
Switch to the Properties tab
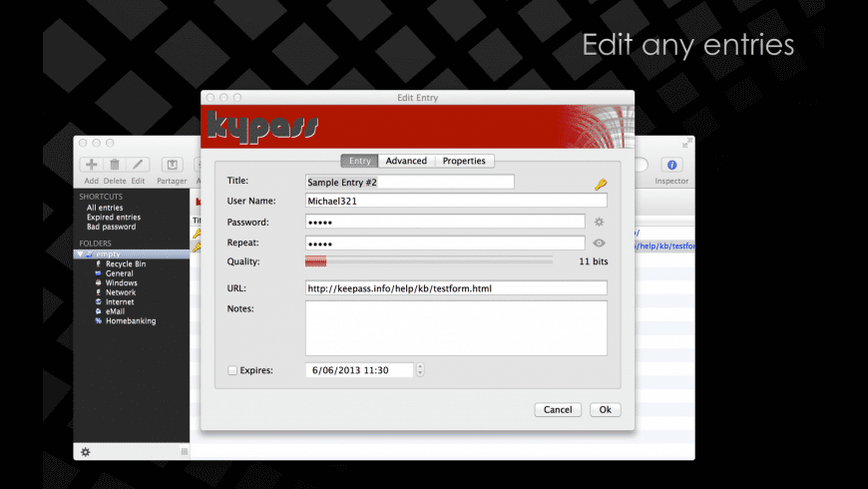tap(464, 161)
